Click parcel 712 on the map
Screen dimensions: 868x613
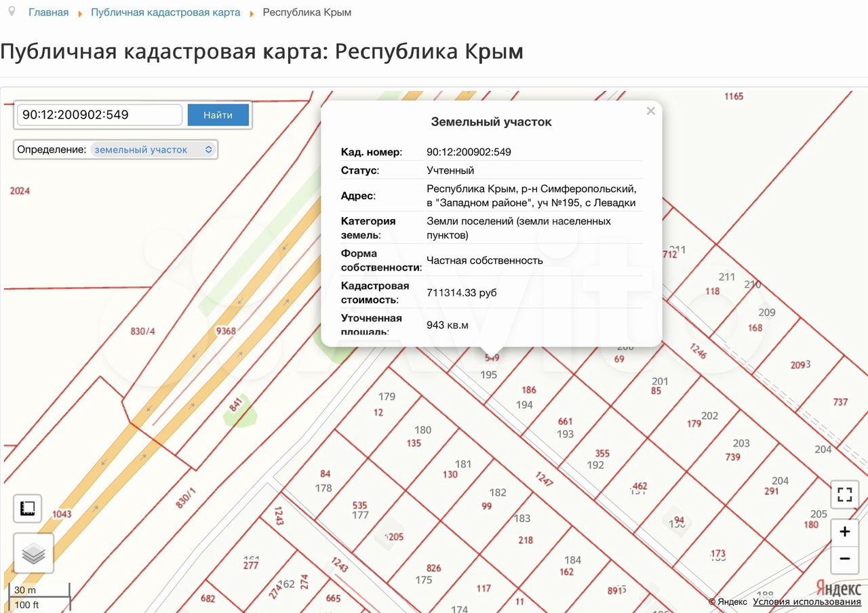669,255
